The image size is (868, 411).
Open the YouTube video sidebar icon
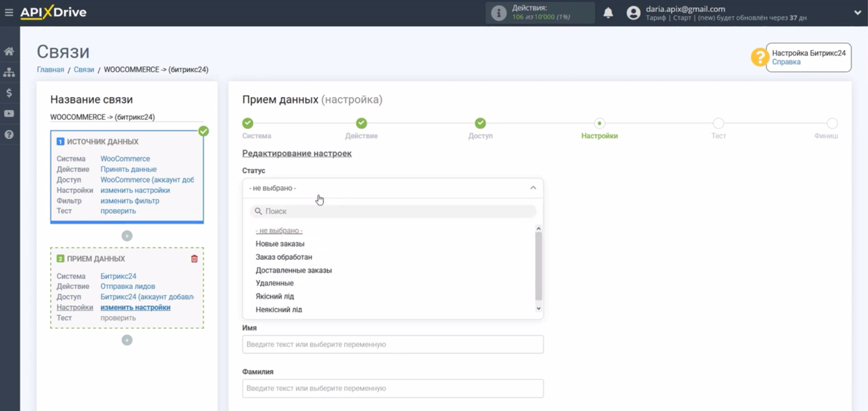(9, 114)
